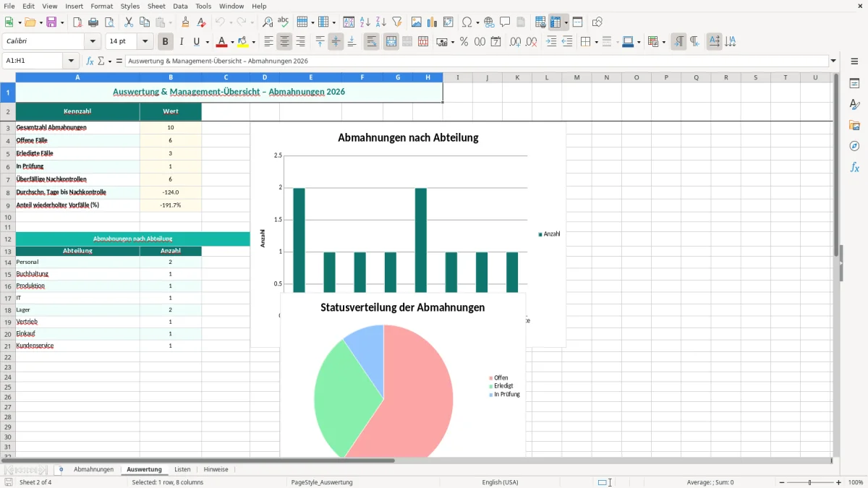Open the Format menu
The height and width of the screenshot is (488, 868).
click(101, 6)
